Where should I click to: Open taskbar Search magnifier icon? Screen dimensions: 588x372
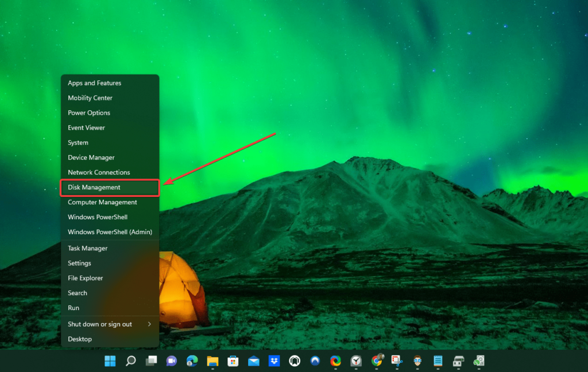pyautogui.click(x=130, y=361)
